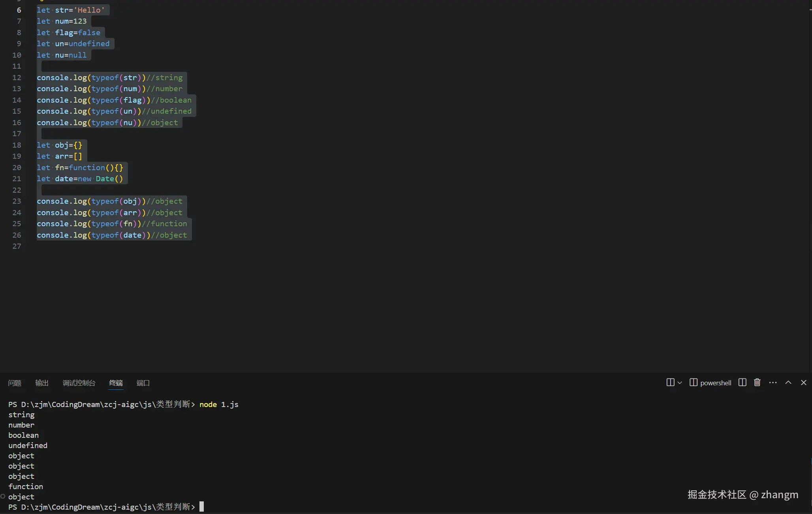Screen dimensions: 812x514
Task: Select the powershell terminal instance label
Action: 715,383
